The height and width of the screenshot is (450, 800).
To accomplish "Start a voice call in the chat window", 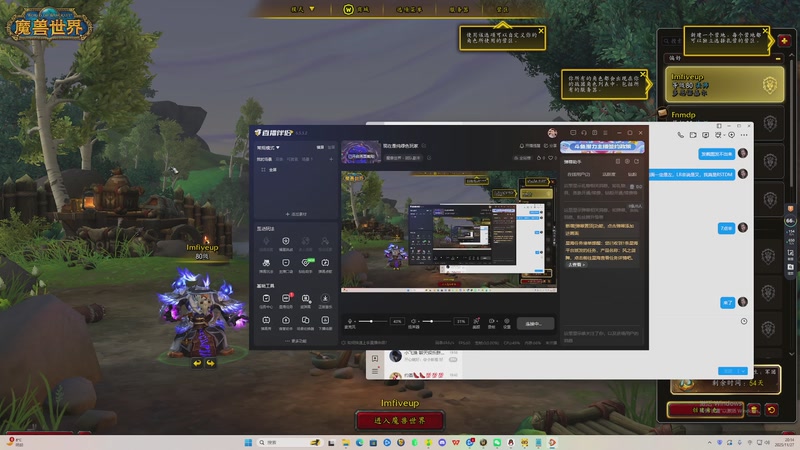I will pyautogui.click(x=681, y=135).
